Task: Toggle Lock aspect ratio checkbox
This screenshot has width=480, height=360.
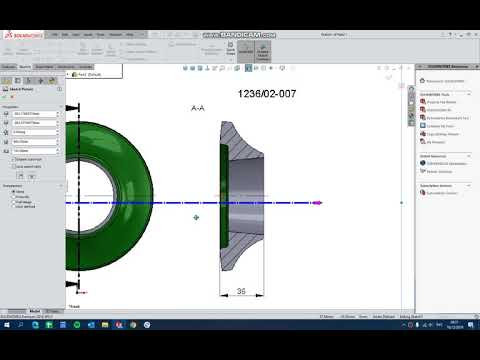Action: pyautogui.click(x=14, y=166)
